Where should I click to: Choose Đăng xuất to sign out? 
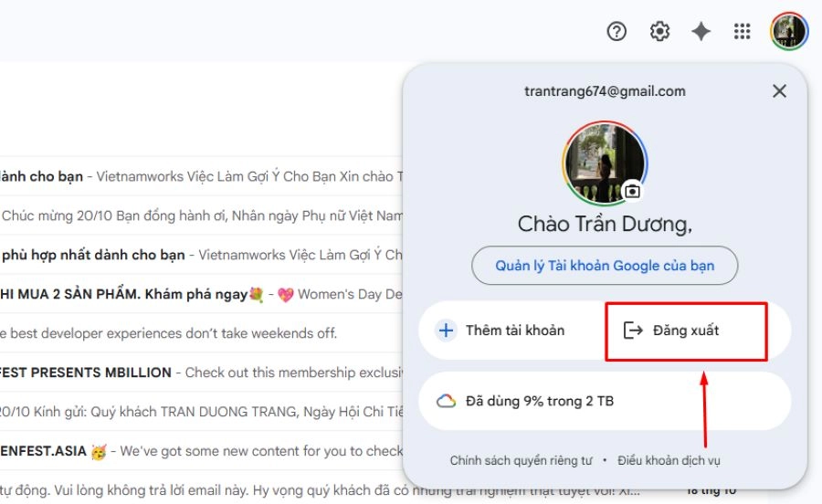(x=686, y=331)
